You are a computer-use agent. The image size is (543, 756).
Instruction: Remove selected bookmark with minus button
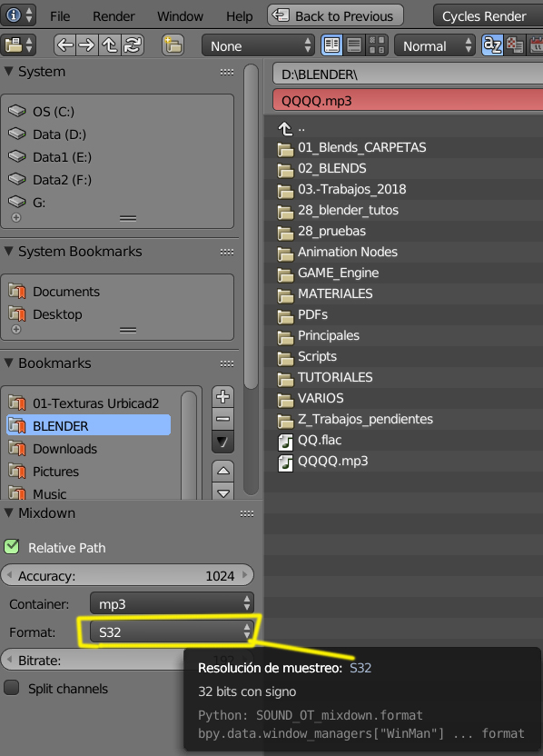point(222,419)
